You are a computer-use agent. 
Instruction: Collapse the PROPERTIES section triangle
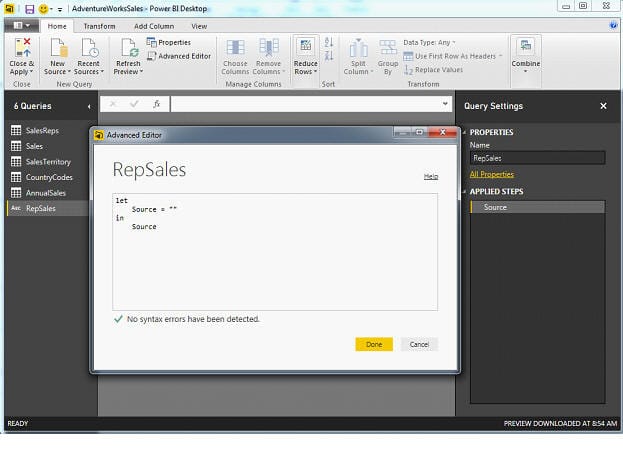[464, 132]
